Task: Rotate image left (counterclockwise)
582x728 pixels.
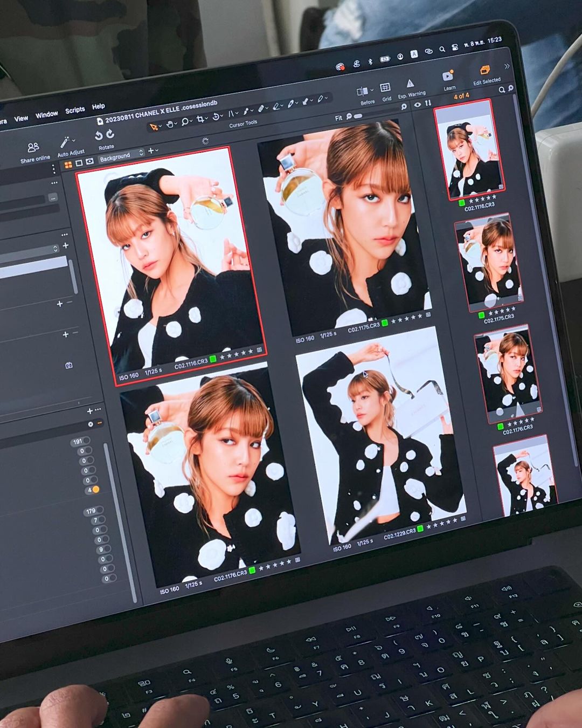Action: point(99,136)
